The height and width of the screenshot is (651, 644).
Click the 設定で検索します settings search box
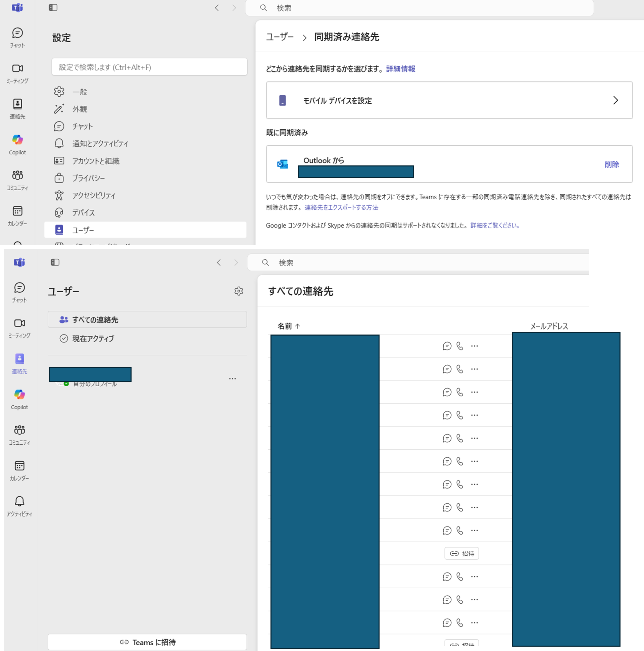tap(149, 67)
